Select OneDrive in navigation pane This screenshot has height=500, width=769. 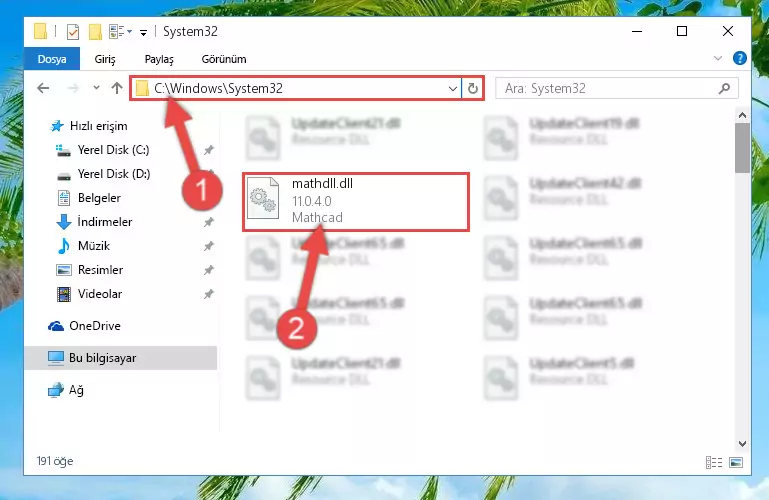pyautogui.click(x=95, y=326)
